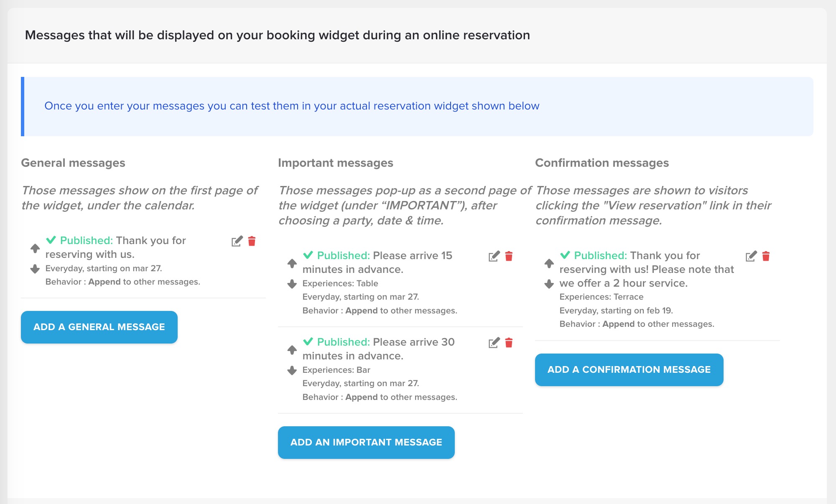Move 'Please arrive 30 minutes' message up

[x=292, y=350]
